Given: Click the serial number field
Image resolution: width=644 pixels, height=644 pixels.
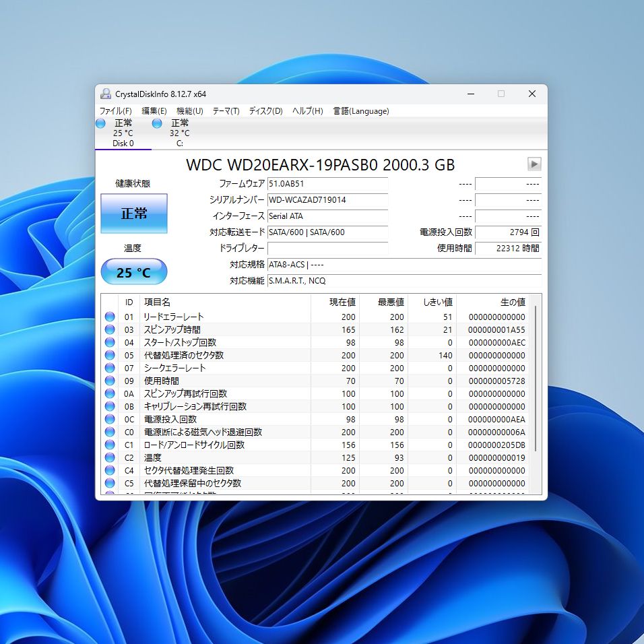Looking at the screenshot, I should click(x=328, y=200).
